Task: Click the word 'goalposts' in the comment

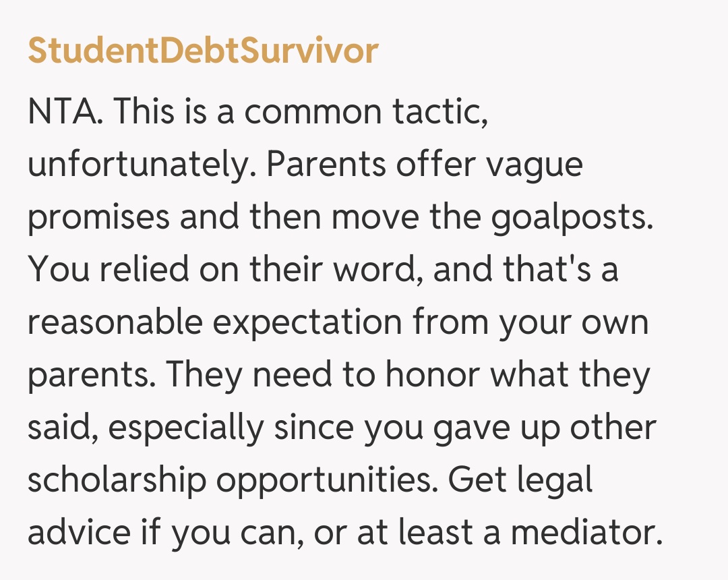Action: [x=570, y=217]
